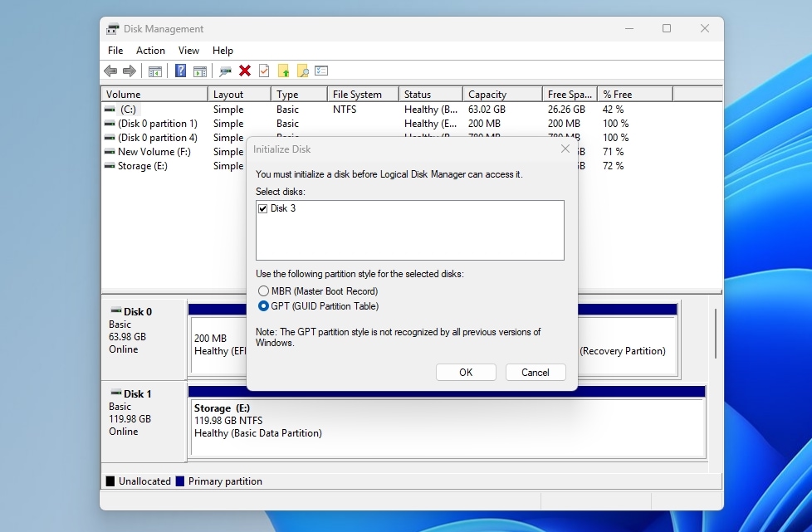Viewport: 812px width, 532px height.
Task: Click the Properties checkmark page icon
Action: (x=264, y=71)
